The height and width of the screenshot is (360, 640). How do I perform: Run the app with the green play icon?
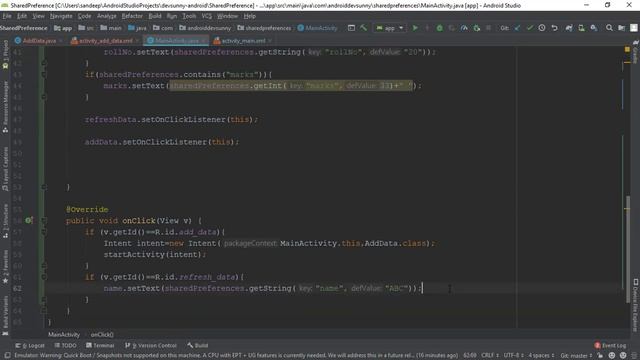[415, 28]
